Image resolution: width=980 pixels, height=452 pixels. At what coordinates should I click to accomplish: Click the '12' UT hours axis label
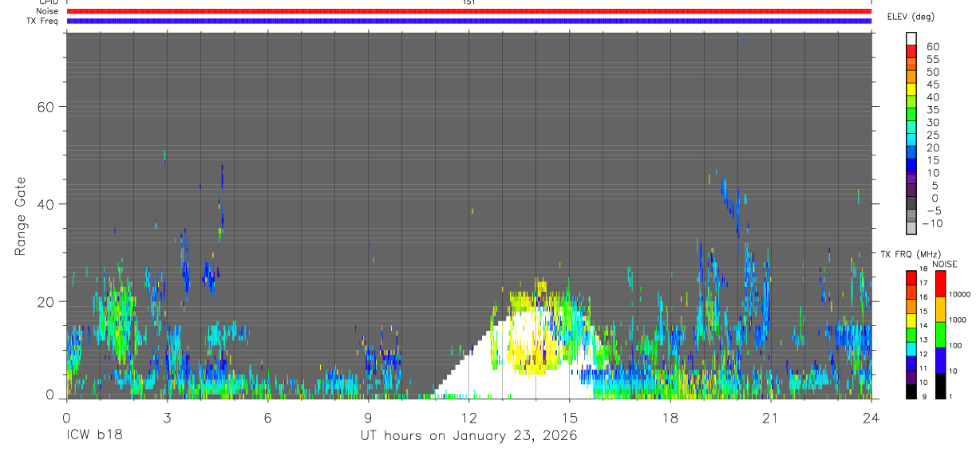tap(469, 419)
